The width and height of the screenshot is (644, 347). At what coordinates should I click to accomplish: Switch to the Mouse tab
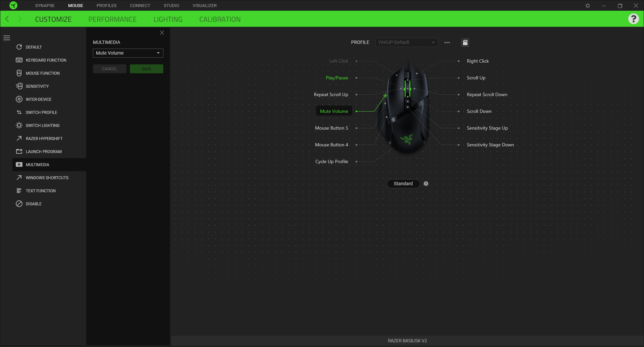[76, 6]
